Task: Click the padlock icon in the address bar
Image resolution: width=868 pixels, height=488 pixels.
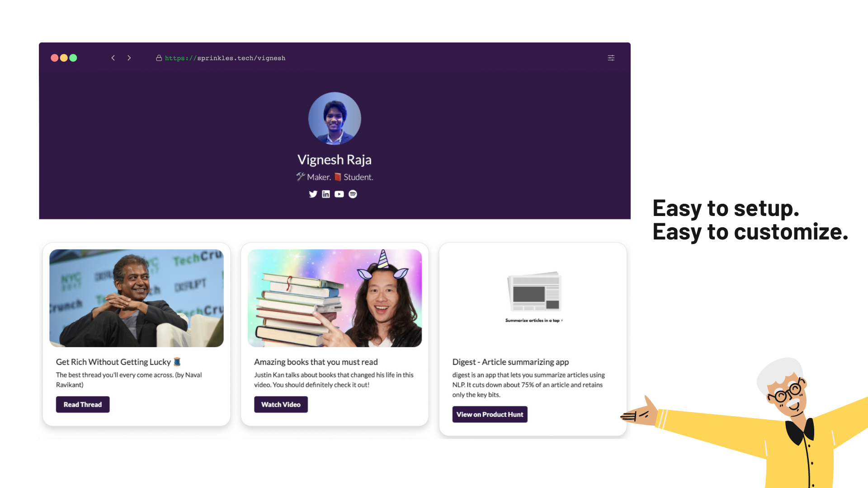Action: (x=159, y=58)
